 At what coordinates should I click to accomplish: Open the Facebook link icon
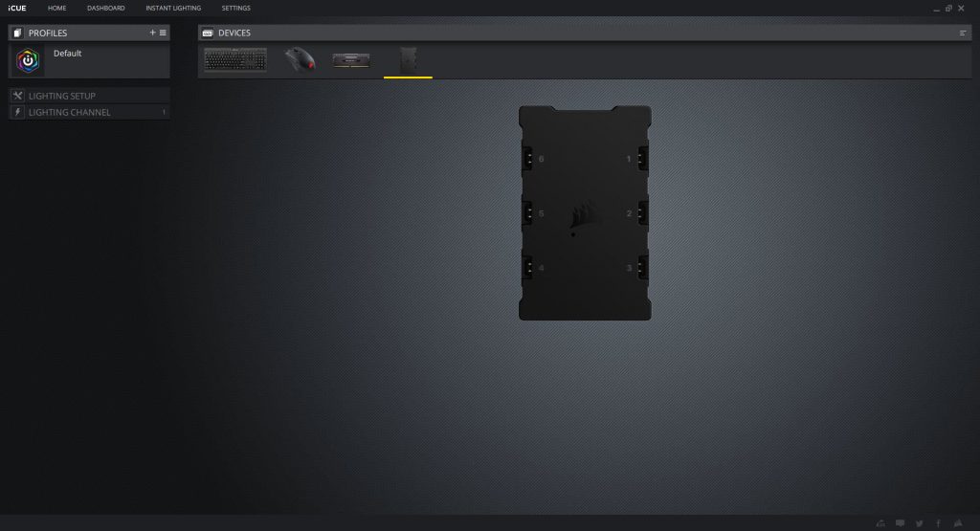(x=938, y=523)
